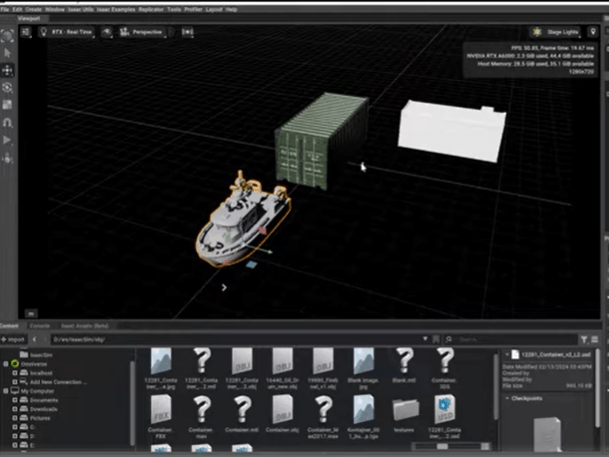The width and height of the screenshot is (609, 457).
Task: Activate the Move gizmo tool
Action: [x=8, y=71]
